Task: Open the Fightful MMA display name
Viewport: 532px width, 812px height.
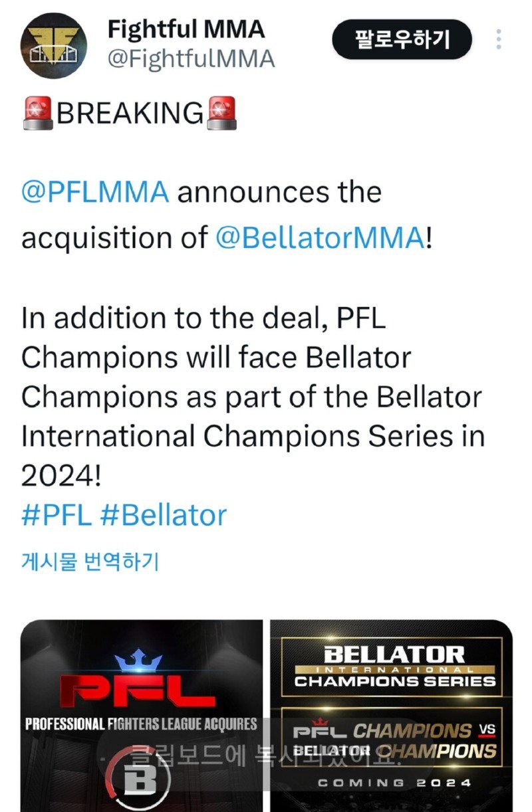Action: [x=186, y=29]
